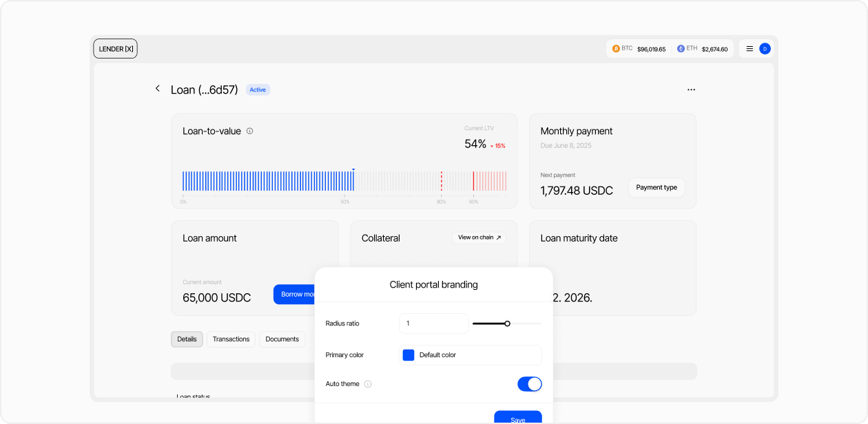Click the Loan (...6d57) title
This screenshot has width=868, height=424.
205,89
